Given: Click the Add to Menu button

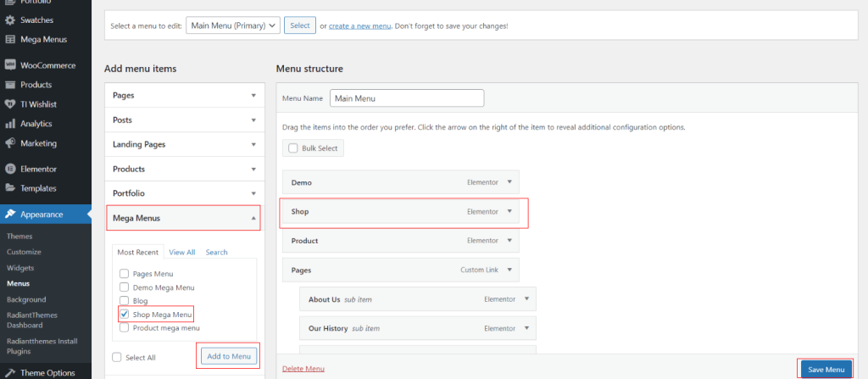Looking at the screenshot, I should point(229,356).
